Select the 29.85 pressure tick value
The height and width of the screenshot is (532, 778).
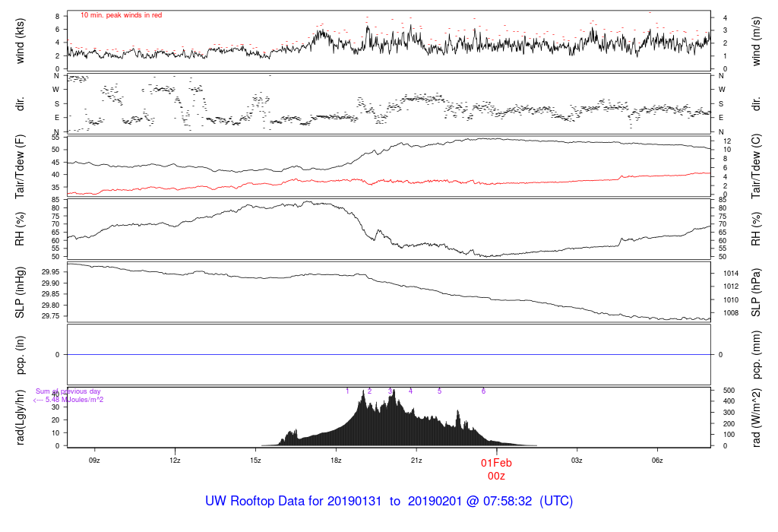tap(51, 294)
